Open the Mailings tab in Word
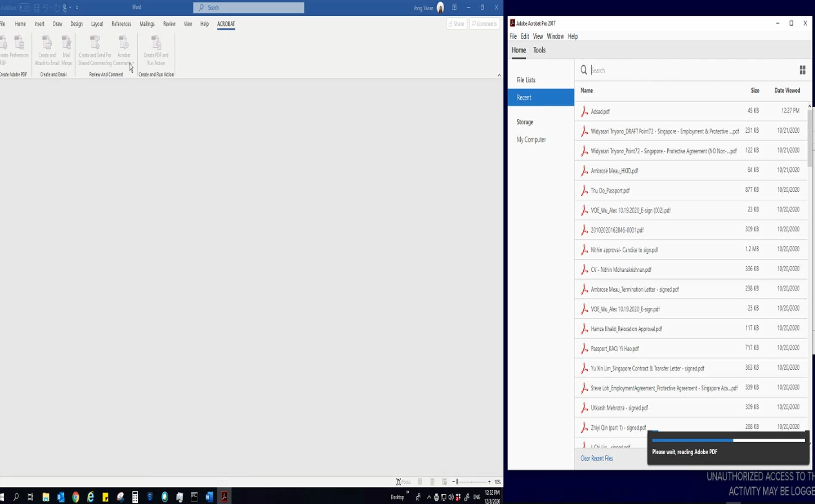815x504 pixels. click(147, 24)
